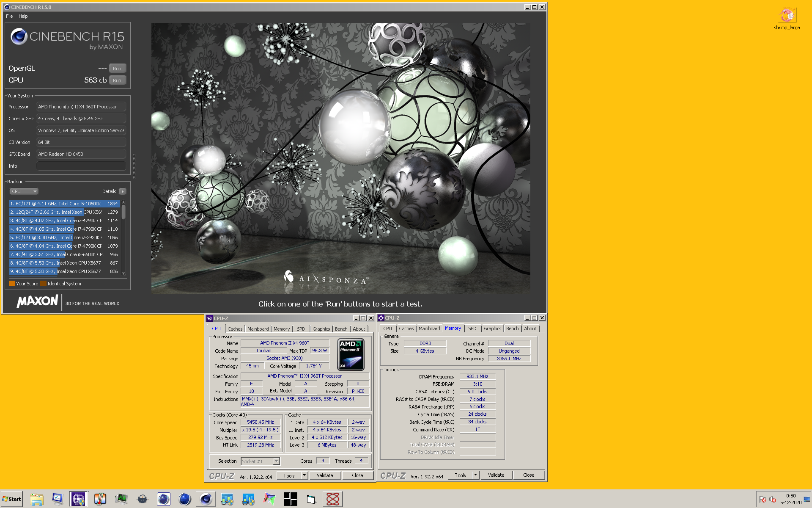
Task: Click the right CPU-Z window title icon
Action: 381,318
